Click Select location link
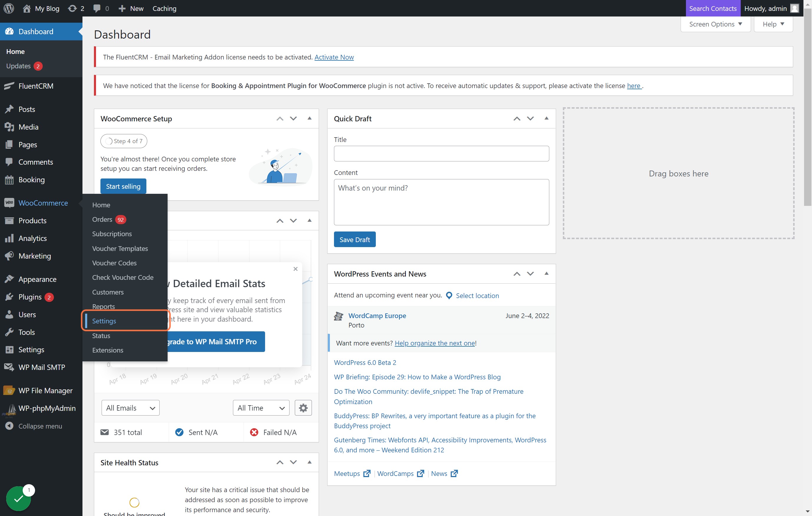This screenshot has height=516, width=812. pos(477,295)
